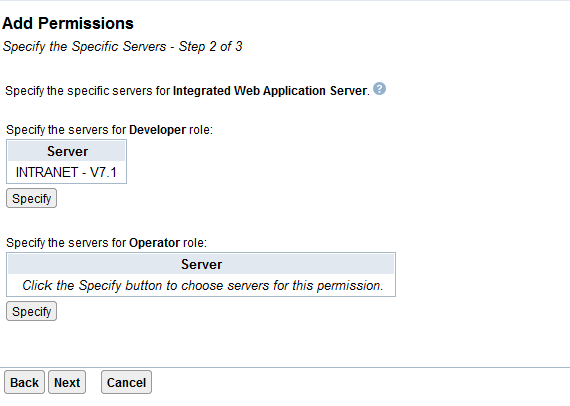Click the Step 2 of 3 indicator text
Image resolution: width=570 pixels, height=406 pixels.
point(210,47)
